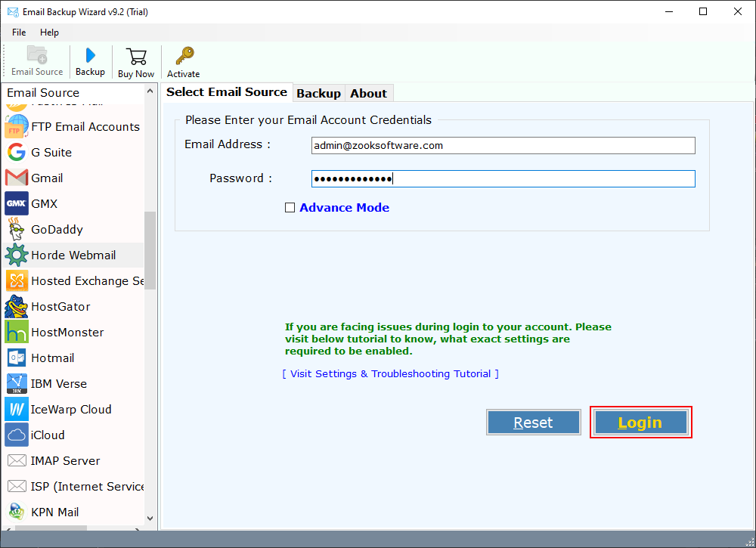Open the File menu
The width and height of the screenshot is (756, 548).
point(19,33)
